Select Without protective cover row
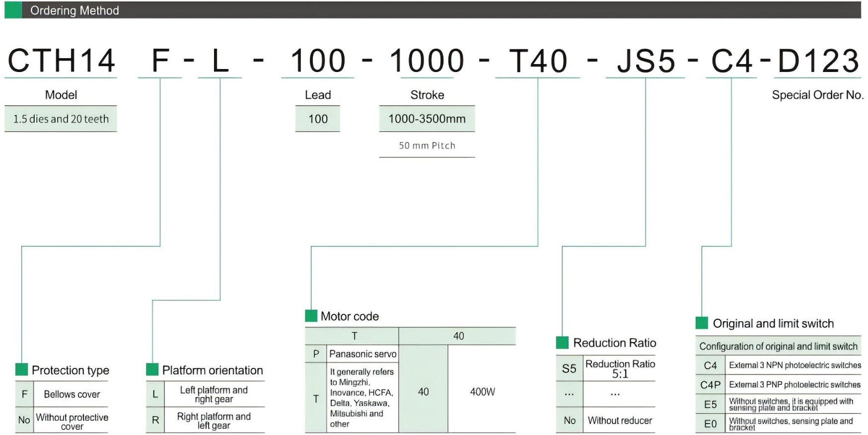The width and height of the screenshot is (868, 435). point(72,421)
